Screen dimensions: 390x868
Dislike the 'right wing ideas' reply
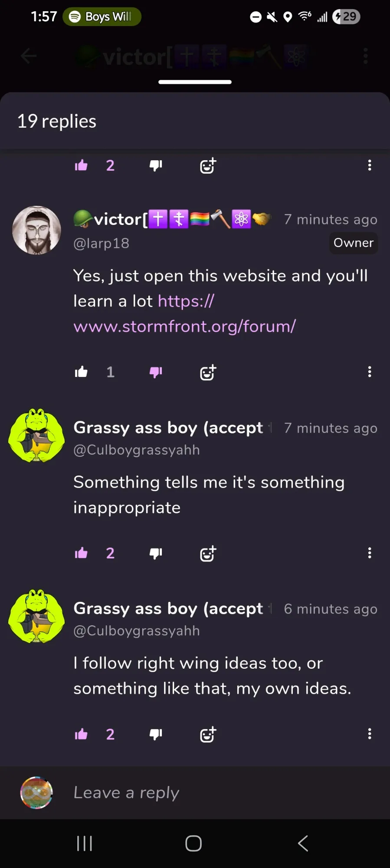coord(156,734)
